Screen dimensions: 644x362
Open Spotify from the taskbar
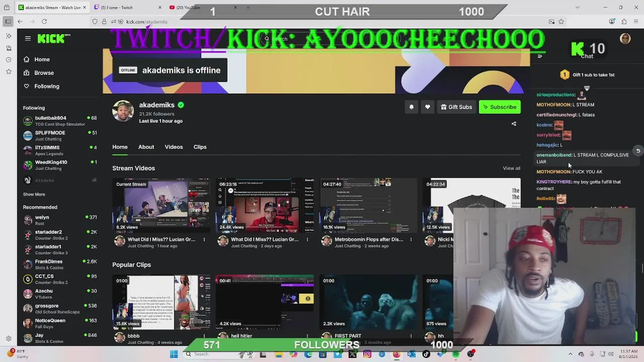point(456,354)
